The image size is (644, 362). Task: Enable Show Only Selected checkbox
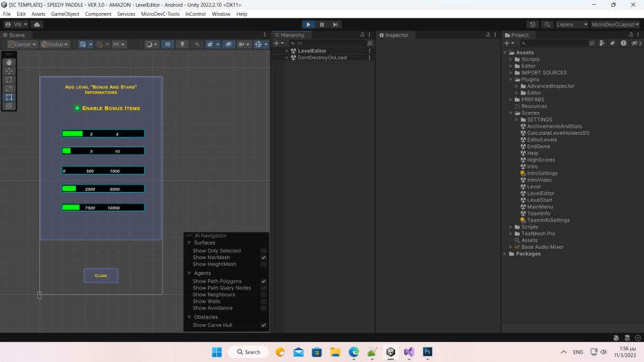click(263, 251)
